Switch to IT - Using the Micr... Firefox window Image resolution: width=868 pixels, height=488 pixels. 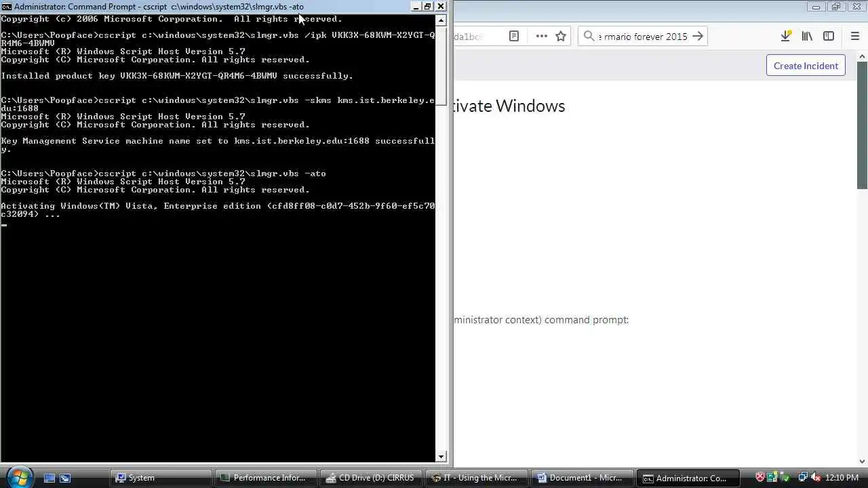tap(477, 478)
